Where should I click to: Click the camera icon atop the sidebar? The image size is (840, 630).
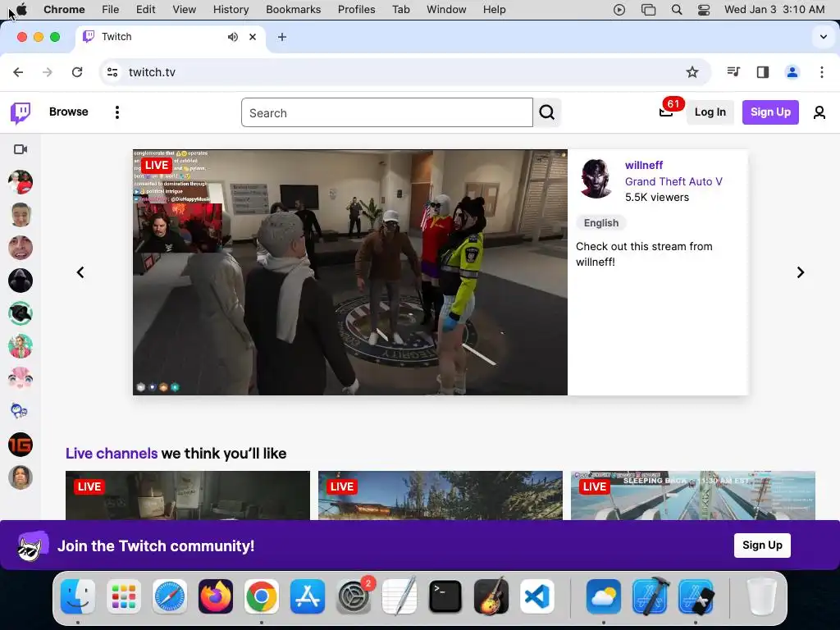coord(21,149)
